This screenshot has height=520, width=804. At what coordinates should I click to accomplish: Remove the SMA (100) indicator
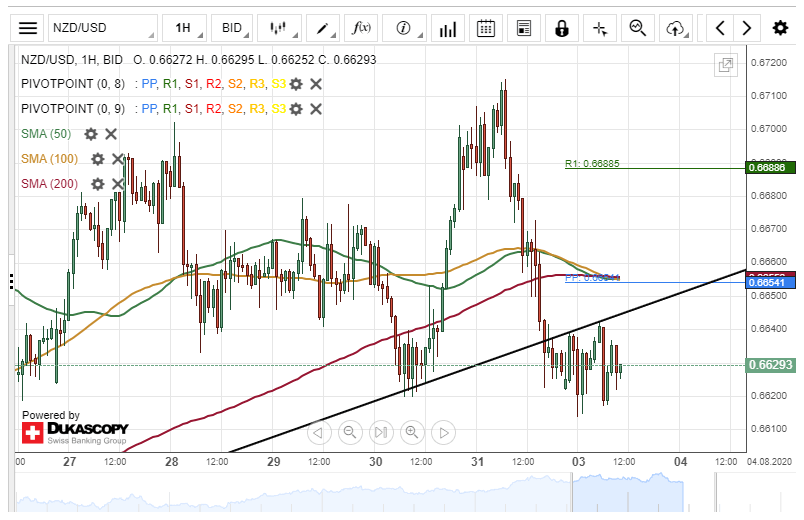117,159
